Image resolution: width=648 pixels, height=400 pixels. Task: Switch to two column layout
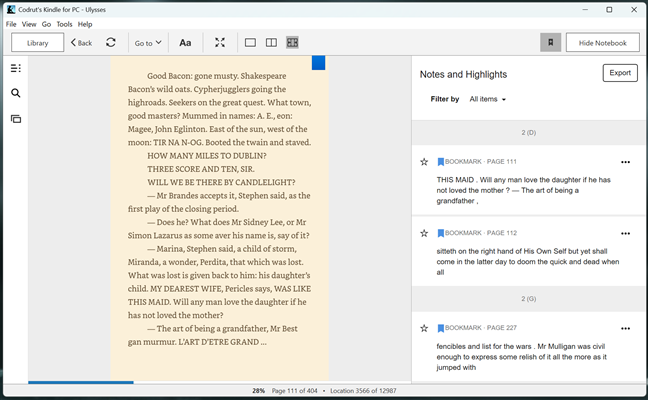click(x=271, y=43)
